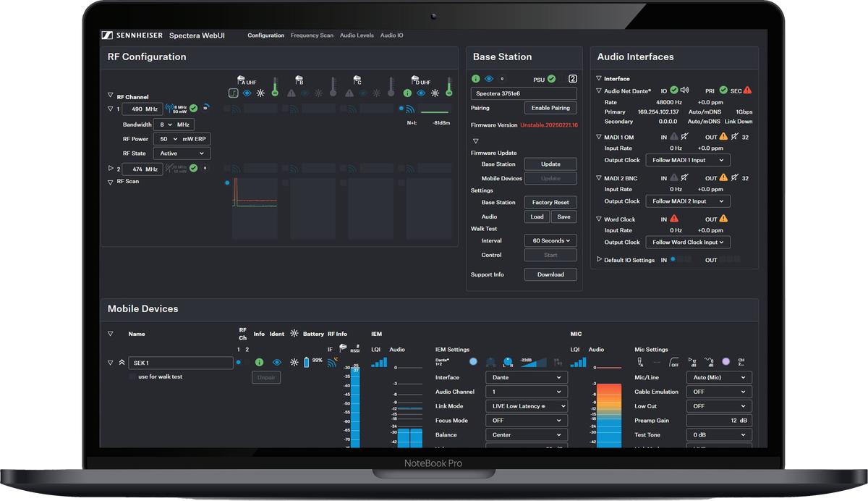
Task: Click Base Station firmware Update button
Action: pyautogui.click(x=550, y=164)
